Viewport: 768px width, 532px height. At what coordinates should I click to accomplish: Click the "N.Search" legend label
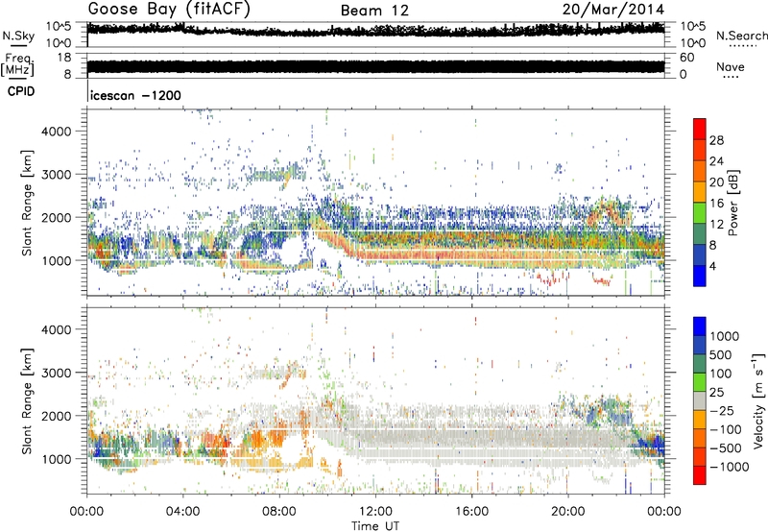pos(741,36)
